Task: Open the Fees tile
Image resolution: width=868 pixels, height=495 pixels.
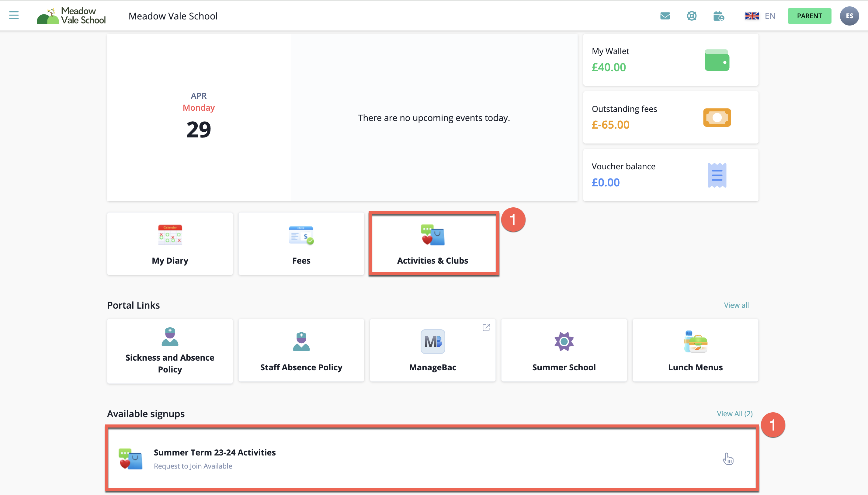Action: pos(301,244)
